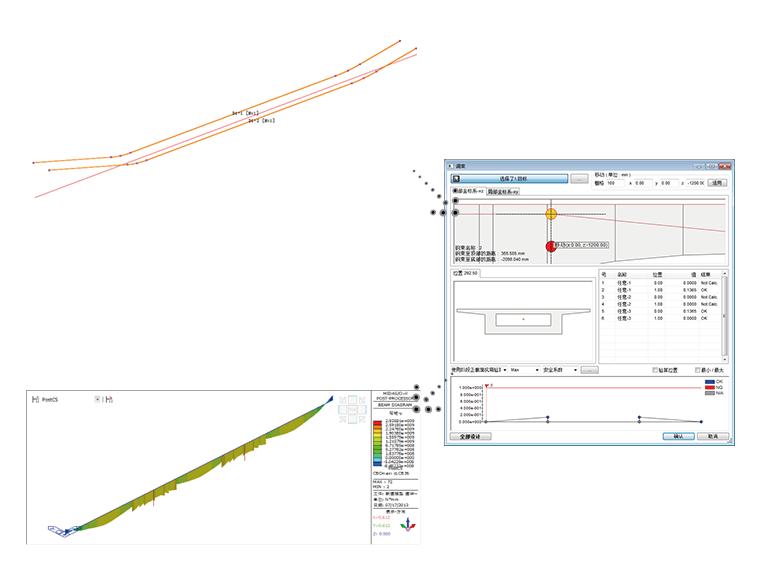This screenshot has width=760, height=577.
Task: Toggle the 验算位置 checkbox
Action: coord(655,370)
